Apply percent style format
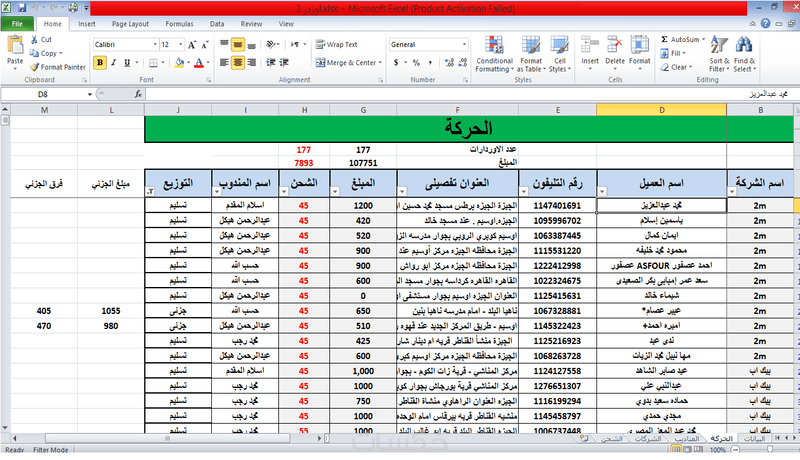Image resolution: width=800 pixels, height=460 pixels. [x=416, y=63]
